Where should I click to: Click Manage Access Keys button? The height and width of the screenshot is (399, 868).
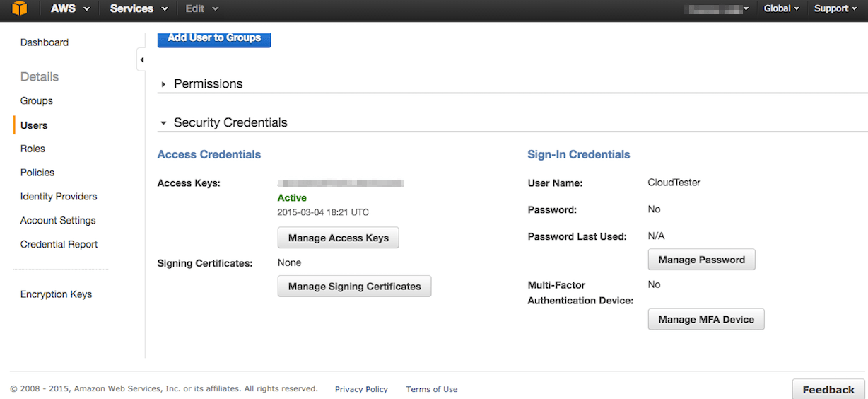pos(338,238)
